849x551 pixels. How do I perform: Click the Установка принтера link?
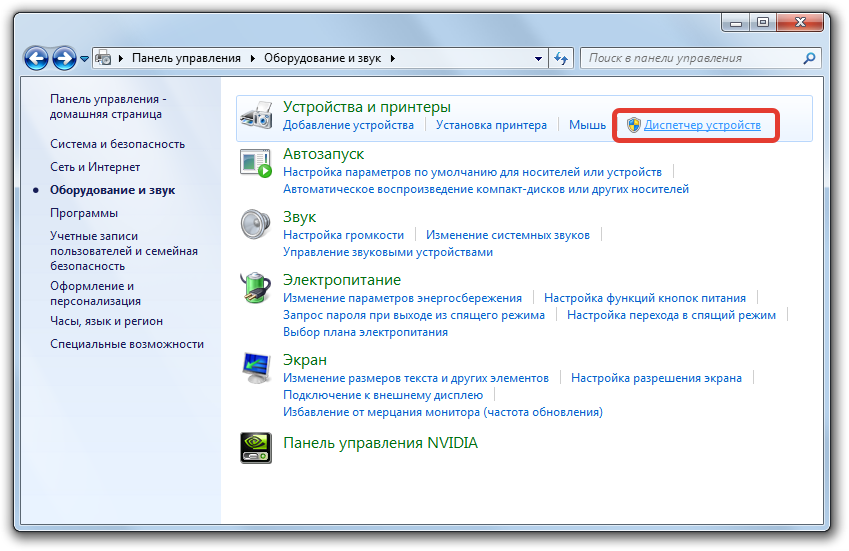tap(491, 125)
